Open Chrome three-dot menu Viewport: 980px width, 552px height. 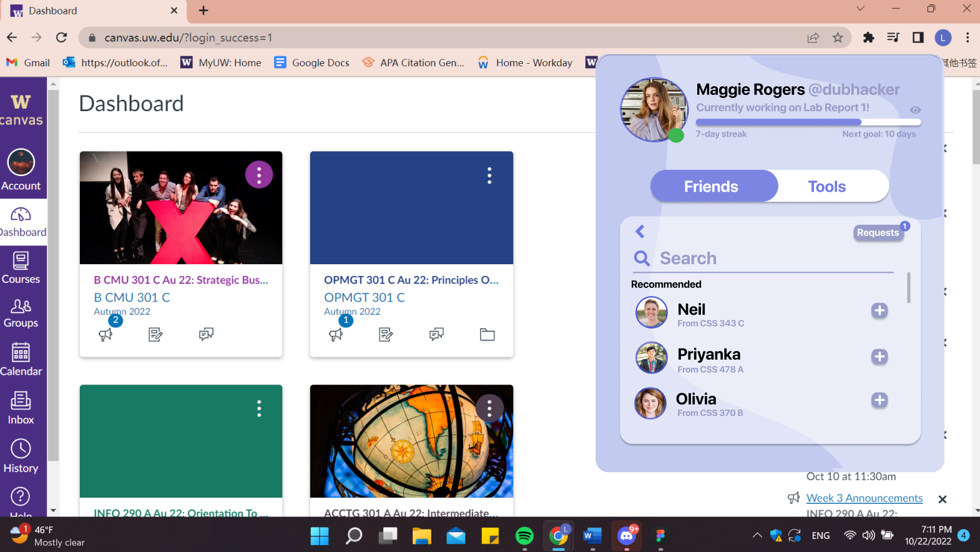[968, 37]
